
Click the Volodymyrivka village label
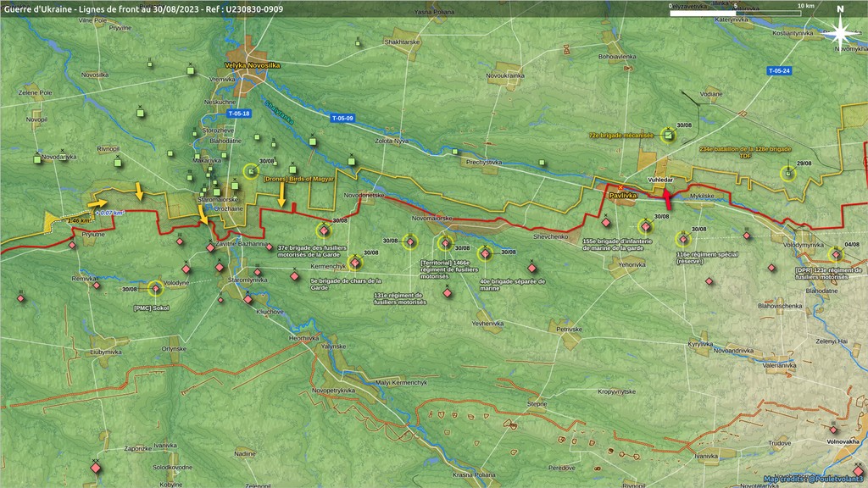[x=804, y=245]
